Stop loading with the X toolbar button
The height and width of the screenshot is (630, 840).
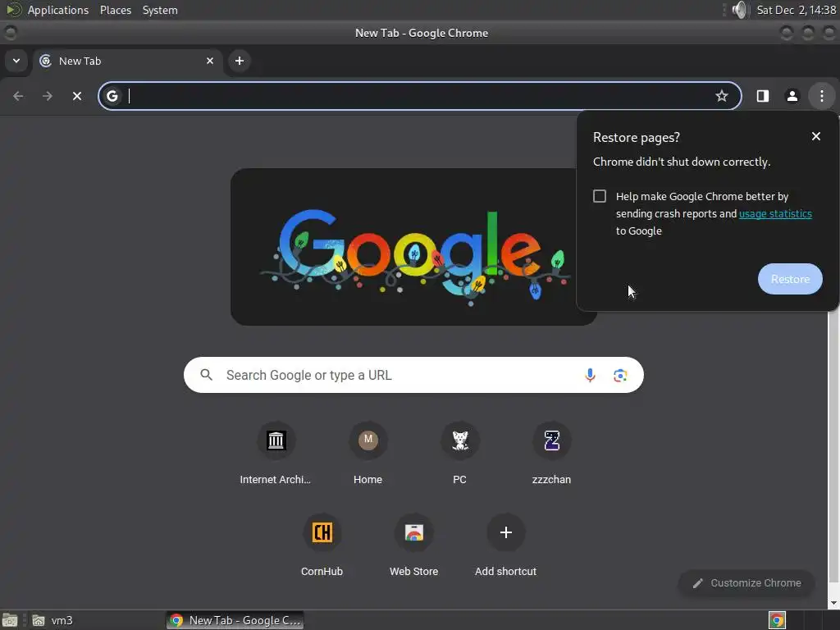[x=77, y=97]
